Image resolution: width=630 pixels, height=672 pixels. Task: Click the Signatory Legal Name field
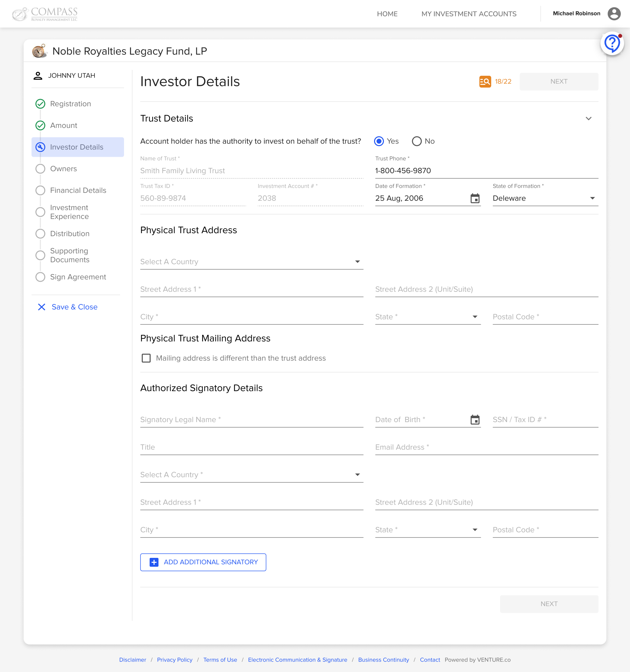(x=252, y=420)
